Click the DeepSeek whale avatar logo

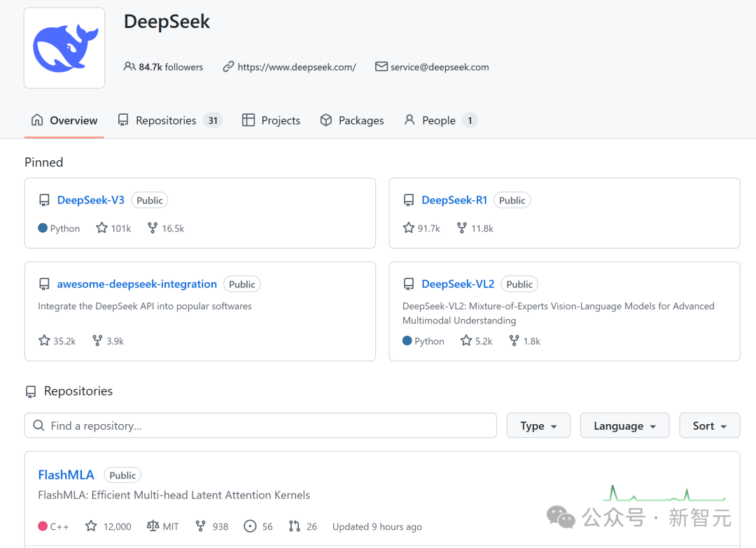(64, 48)
